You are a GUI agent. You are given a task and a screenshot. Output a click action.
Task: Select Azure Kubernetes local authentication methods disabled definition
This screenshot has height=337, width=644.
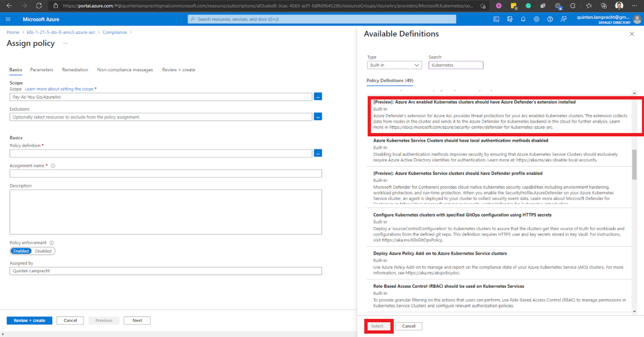click(x=499, y=150)
